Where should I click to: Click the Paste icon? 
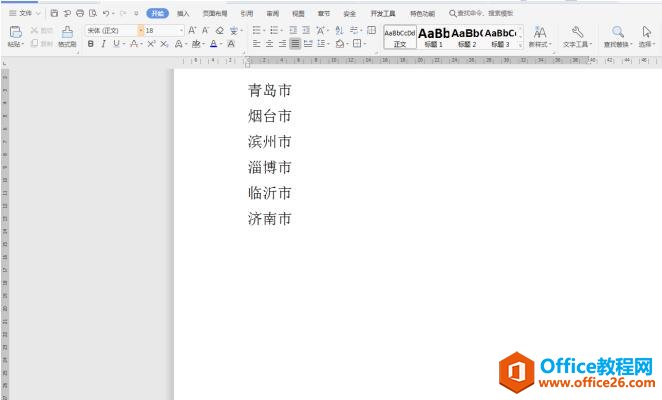pyautogui.click(x=15, y=33)
